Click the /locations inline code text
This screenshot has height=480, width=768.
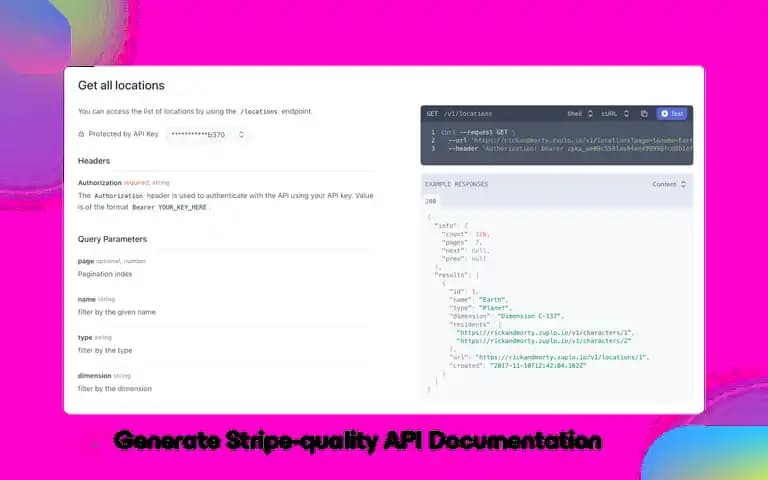point(259,112)
